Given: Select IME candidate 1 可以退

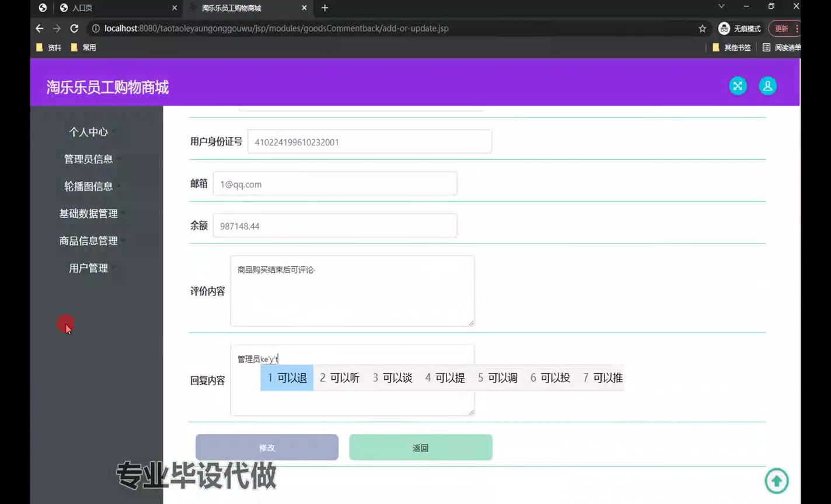Looking at the screenshot, I should (287, 378).
